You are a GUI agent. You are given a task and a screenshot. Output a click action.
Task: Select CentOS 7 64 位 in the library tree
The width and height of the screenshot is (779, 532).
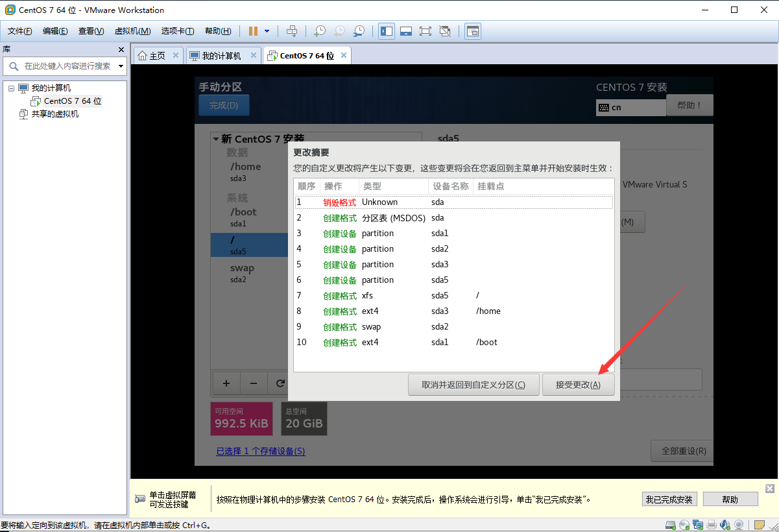tap(73, 101)
